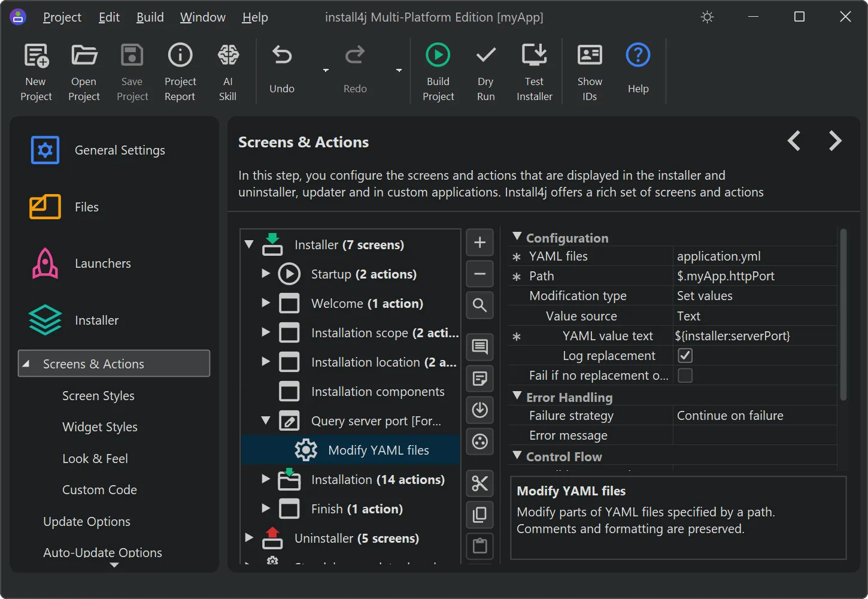Open the Redo history dropdown arrow
Image resolution: width=868 pixels, height=599 pixels.
(x=399, y=70)
